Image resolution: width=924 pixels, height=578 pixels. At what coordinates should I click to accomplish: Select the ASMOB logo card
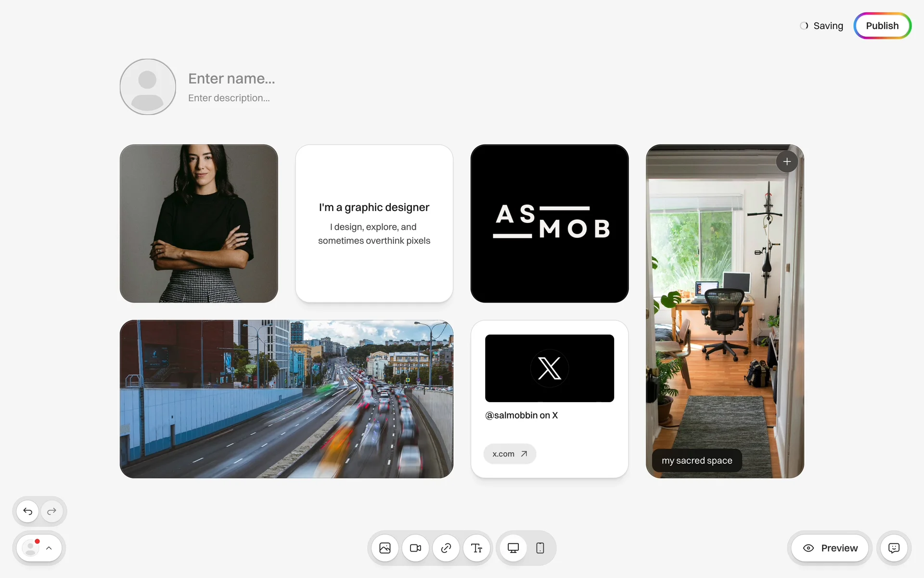coord(550,223)
